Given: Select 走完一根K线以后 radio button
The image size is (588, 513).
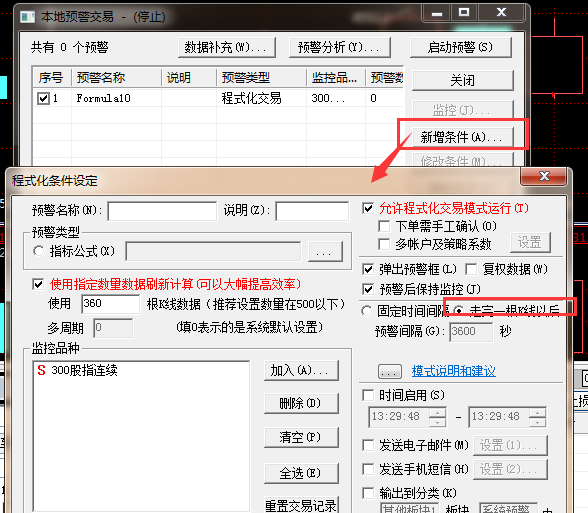Looking at the screenshot, I should point(458,310).
